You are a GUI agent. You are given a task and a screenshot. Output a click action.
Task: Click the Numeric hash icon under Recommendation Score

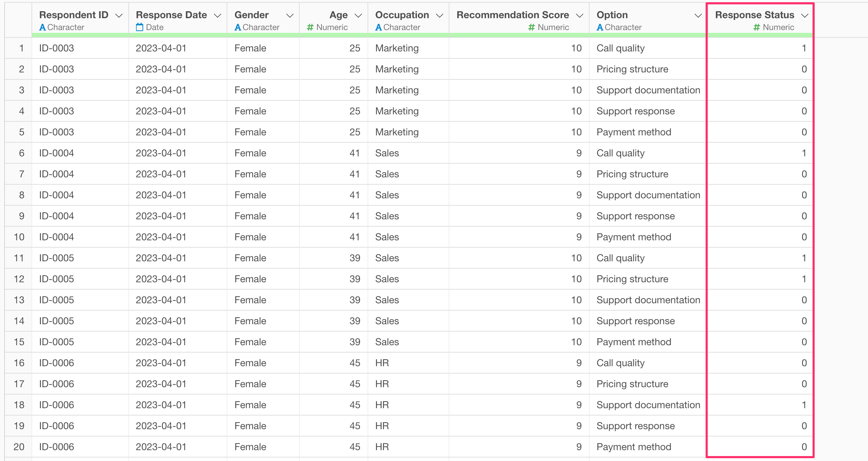pos(532,27)
